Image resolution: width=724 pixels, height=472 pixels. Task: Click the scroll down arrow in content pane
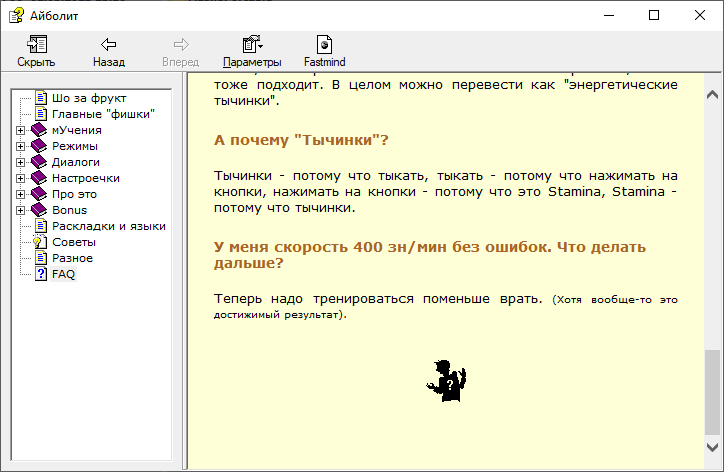pos(713,447)
